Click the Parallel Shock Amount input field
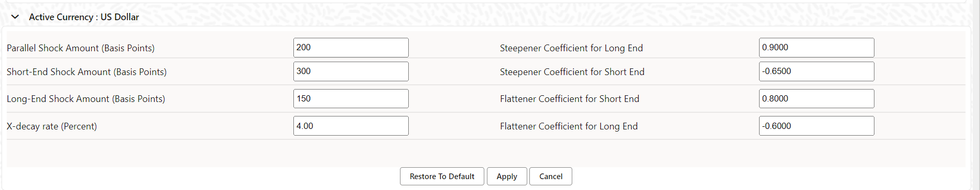Screen dimensions: 980x190 click(351, 48)
